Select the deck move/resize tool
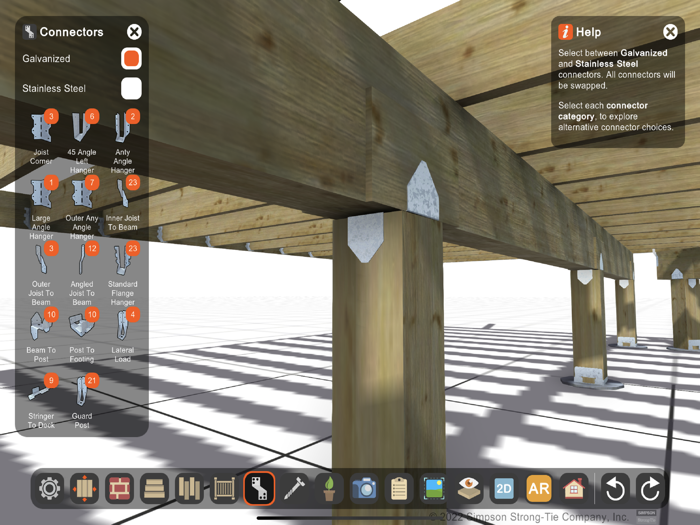Screen dimensions: 700x525 point(84,488)
